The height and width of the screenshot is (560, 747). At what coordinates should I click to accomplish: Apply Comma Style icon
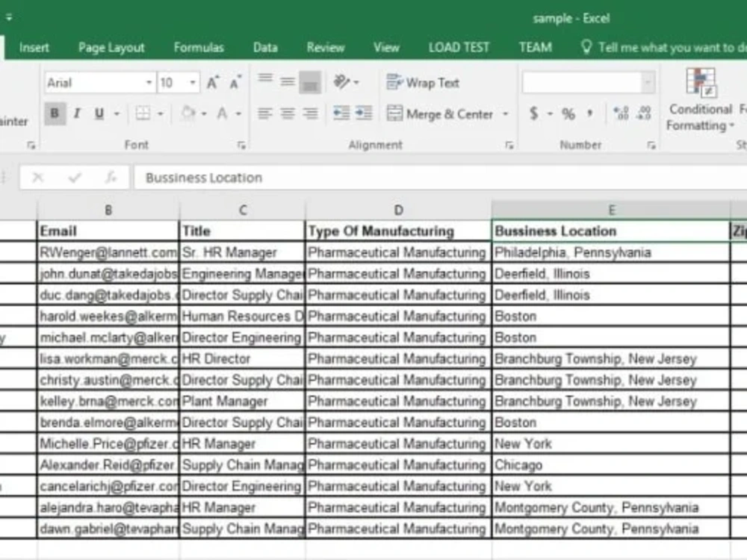pos(590,113)
